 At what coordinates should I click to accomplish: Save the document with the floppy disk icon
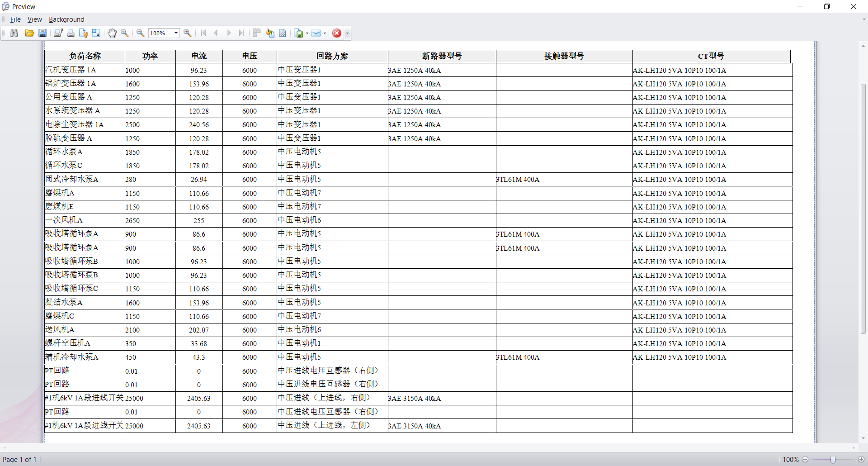pyautogui.click(x=42, y=33)
